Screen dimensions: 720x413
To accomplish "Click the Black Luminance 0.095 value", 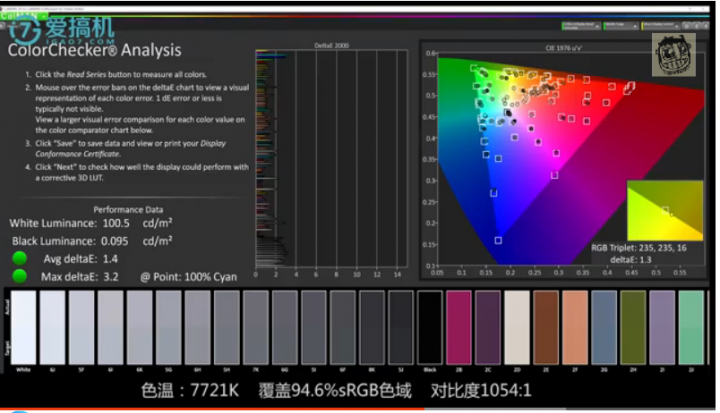I will tap(114, 241).
